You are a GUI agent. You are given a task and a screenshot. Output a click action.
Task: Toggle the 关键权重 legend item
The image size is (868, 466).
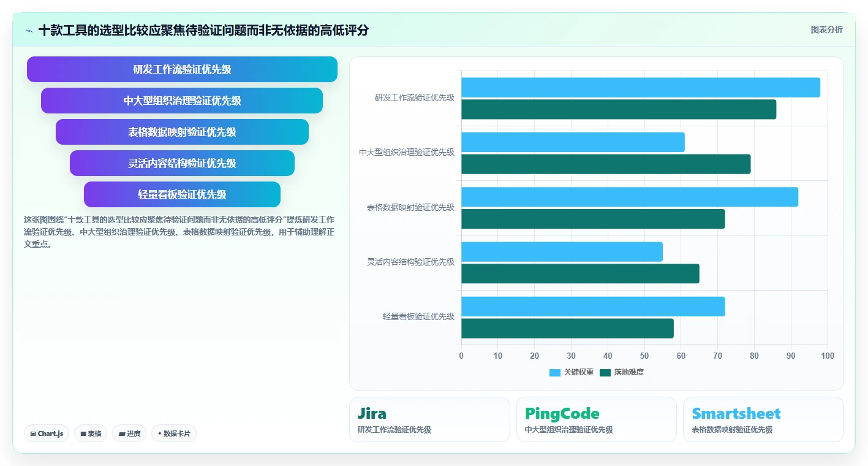tap(572, 372)
